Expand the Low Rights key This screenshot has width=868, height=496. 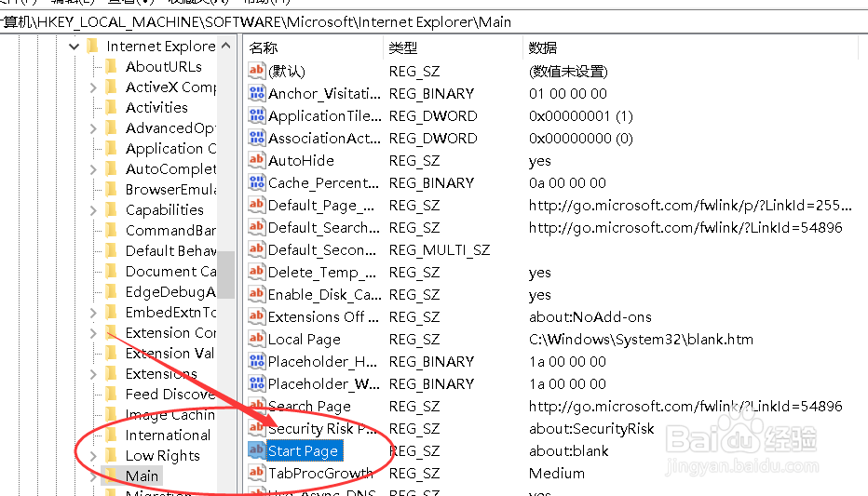pyautogui.click(x=93, y=456)
